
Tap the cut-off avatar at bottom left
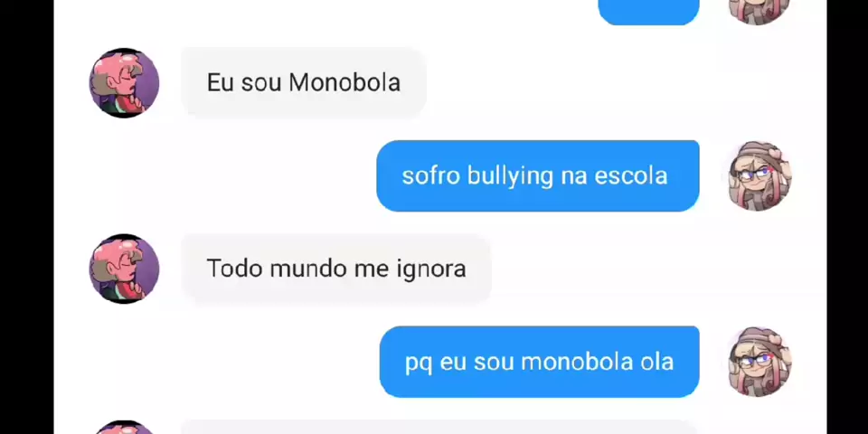(124, 428)
